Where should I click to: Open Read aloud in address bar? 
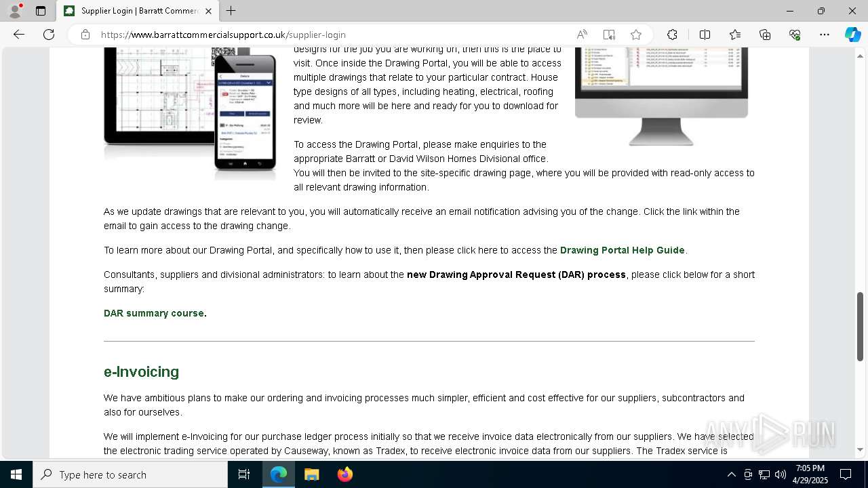point(582,35)
